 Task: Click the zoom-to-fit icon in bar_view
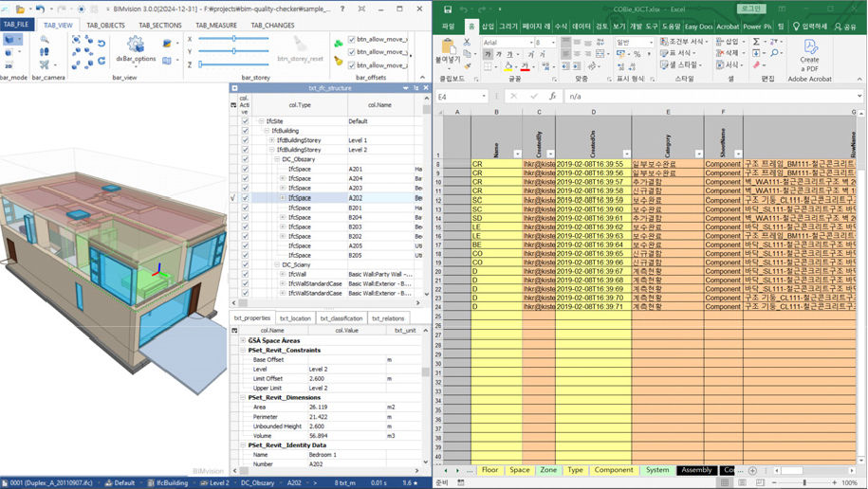[77, 39]
